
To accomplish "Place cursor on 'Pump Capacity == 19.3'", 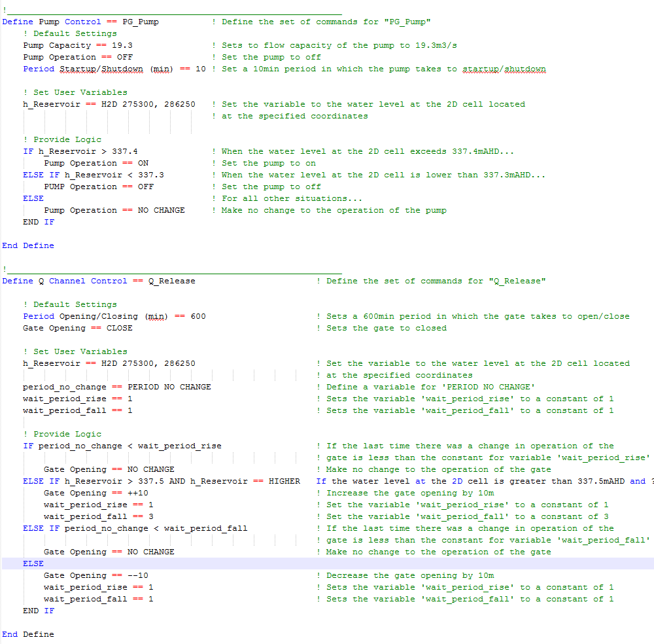I will pos(78,45).
